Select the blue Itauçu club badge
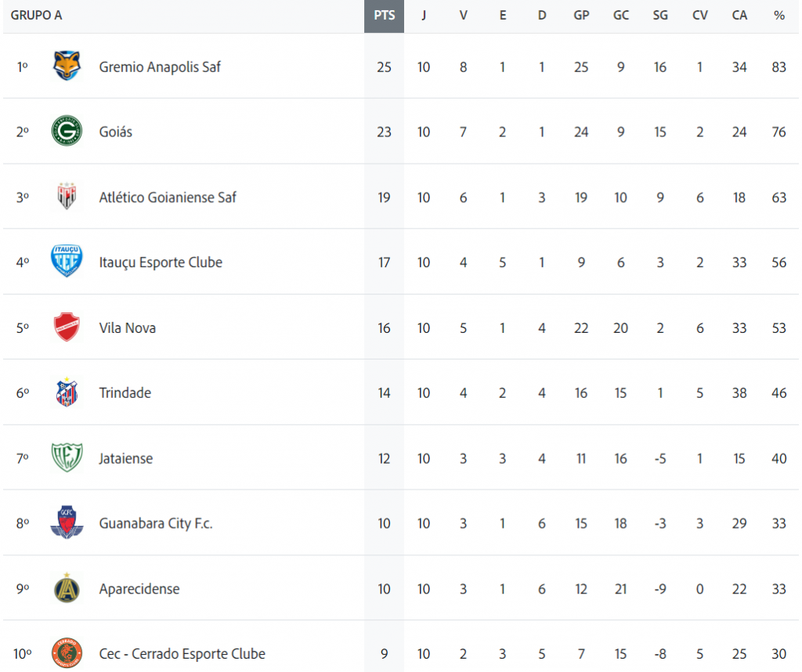 [x=67, y=262]
